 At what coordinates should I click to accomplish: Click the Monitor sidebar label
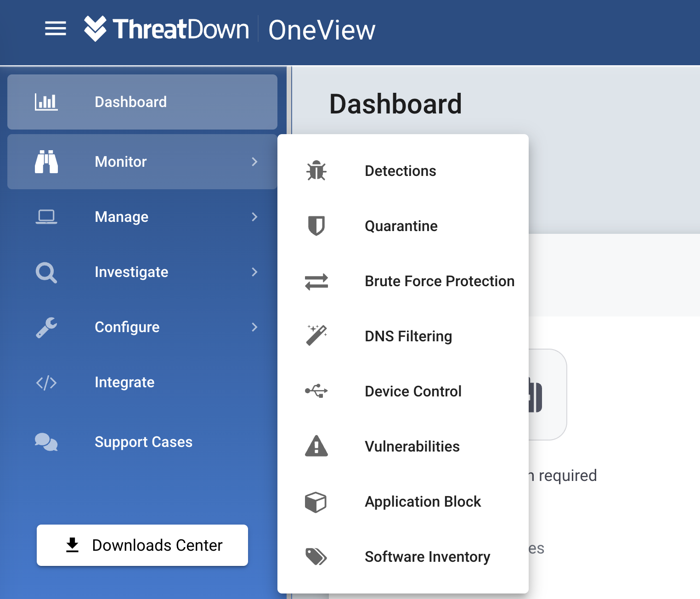[x=120, y=162]
